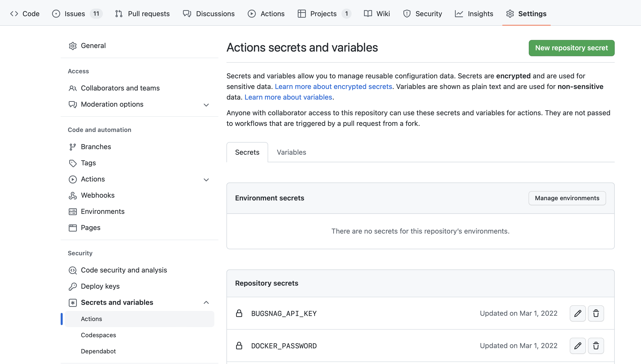Click Manage environments button
The height and width of the screenshot is (364, 641).
pos(567,198)
